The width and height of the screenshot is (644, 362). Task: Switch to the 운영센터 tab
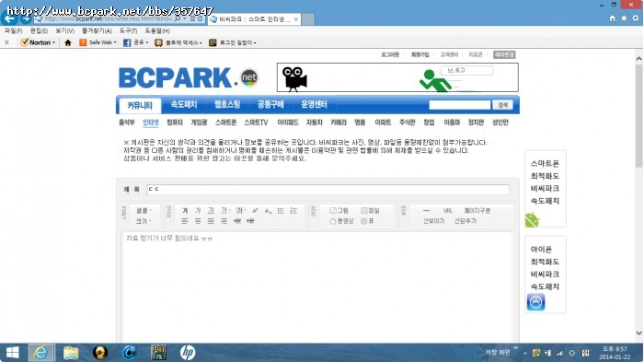(315, 104)
